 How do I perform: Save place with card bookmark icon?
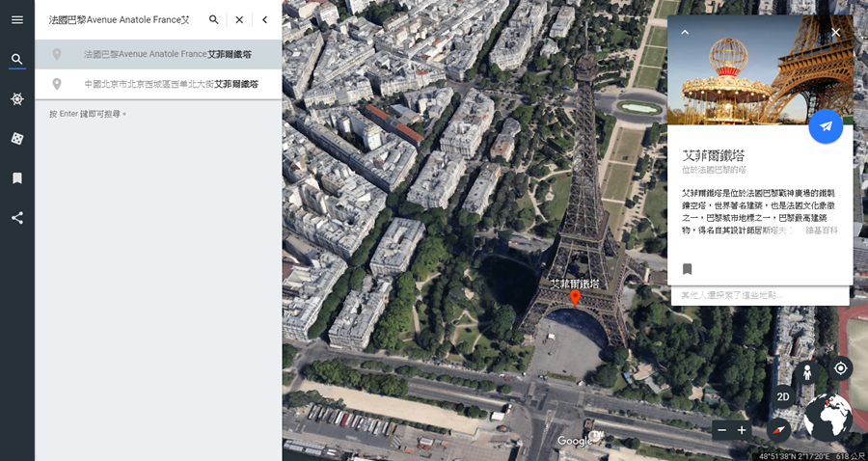tap(688, 269)
